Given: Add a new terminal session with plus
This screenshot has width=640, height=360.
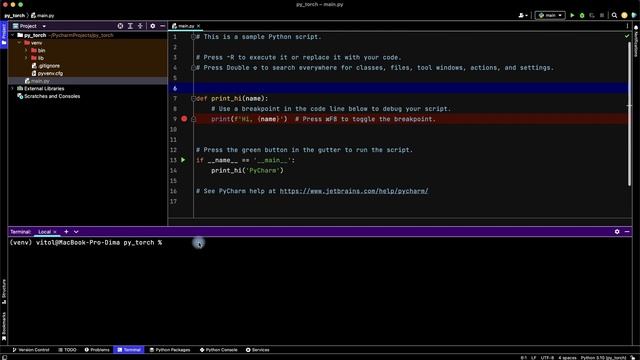Looking at the screenshot, I should click(x=66, y=231).
